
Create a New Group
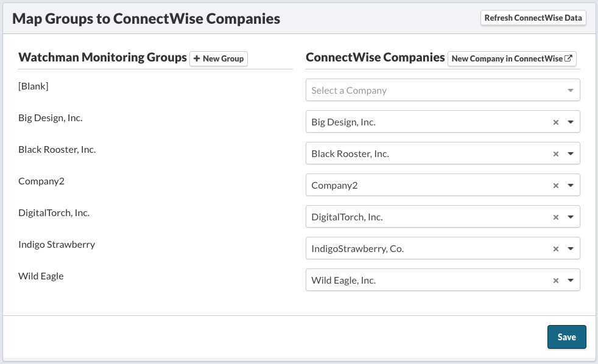coord(218,59)
